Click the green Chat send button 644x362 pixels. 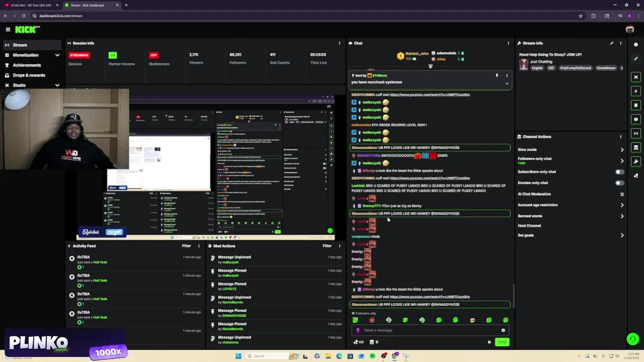coord(502,342)
